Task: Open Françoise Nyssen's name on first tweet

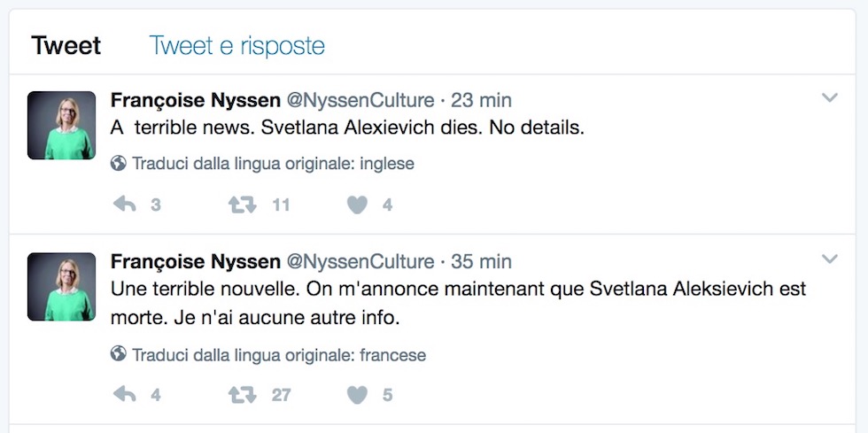Action: pos(195,100)
